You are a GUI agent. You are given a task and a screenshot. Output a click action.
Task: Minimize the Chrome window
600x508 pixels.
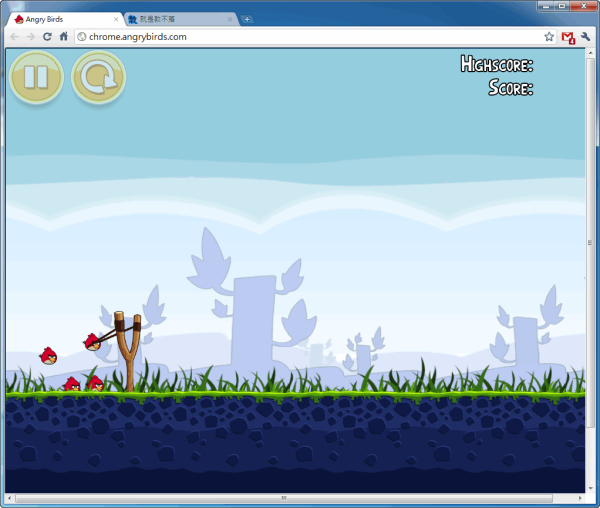click(x=546, y=6)
